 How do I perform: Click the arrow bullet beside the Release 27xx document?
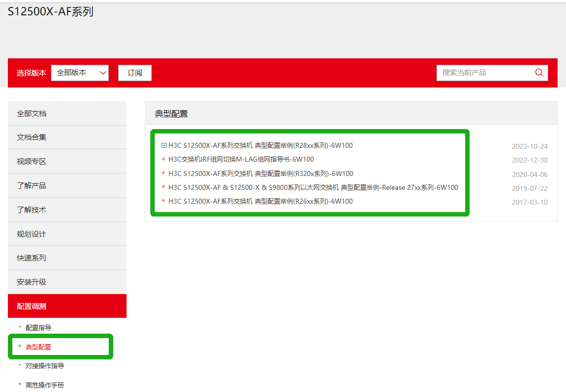(x=163, y=187)
